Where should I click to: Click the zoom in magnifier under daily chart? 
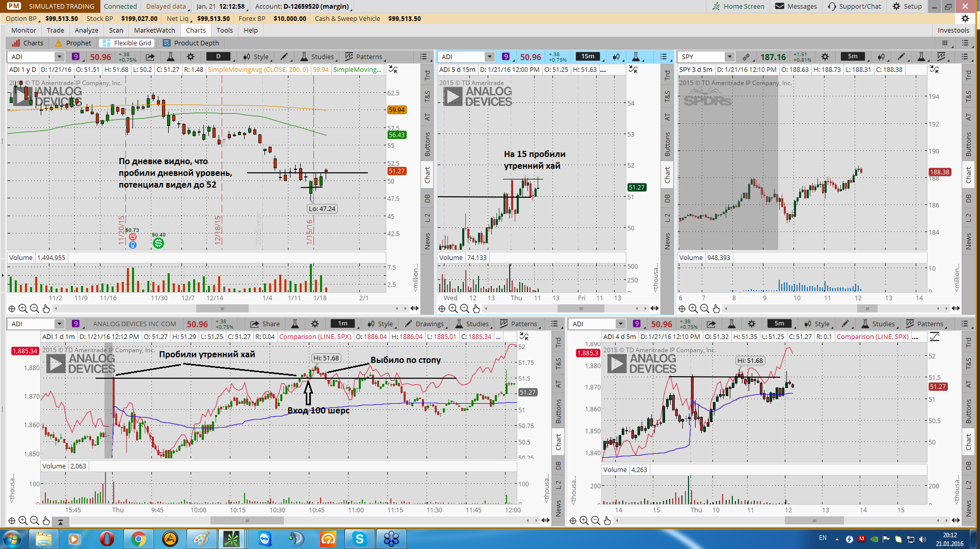click(x=23, y=308)
